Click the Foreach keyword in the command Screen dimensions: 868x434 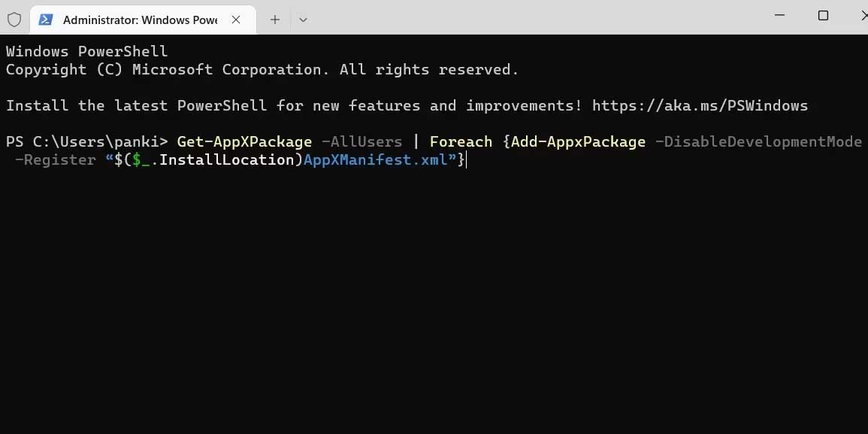point(461,141)
